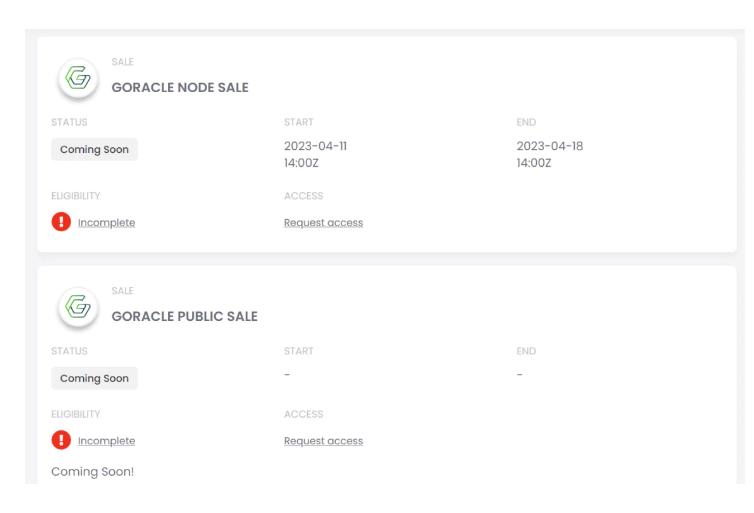Select the Coming Soon badge in Public Sale
Viewport: 754px width, 513px height.
(x=94, y=378)
